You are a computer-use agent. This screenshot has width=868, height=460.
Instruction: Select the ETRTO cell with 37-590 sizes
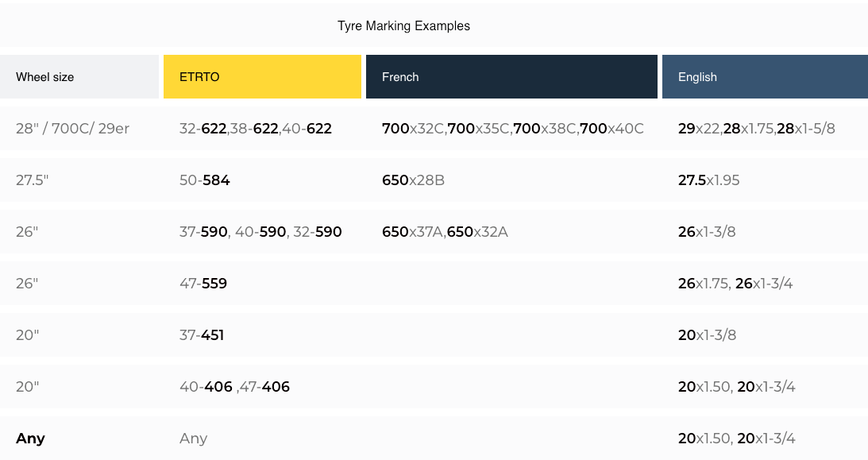tap(260, 232)
